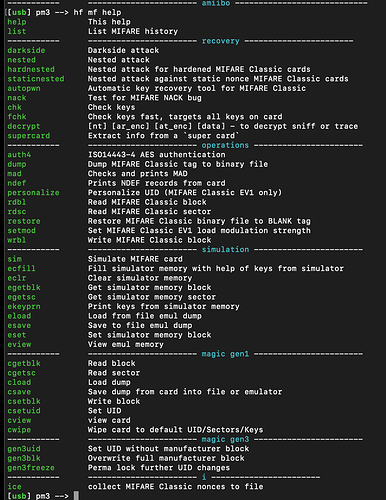Click the 'magic gen1' section header

[225, 354]
